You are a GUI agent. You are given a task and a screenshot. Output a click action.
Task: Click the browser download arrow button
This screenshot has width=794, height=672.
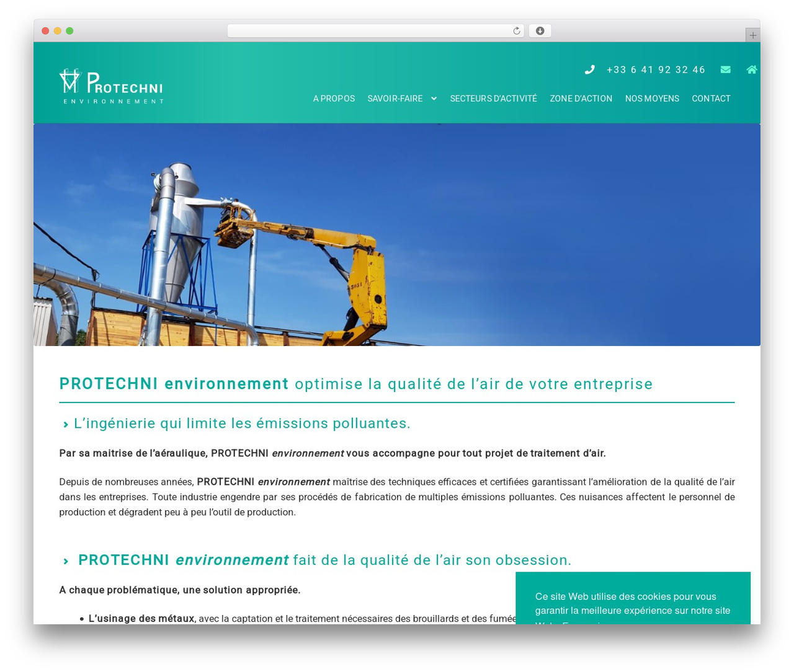tap(540, 31)
